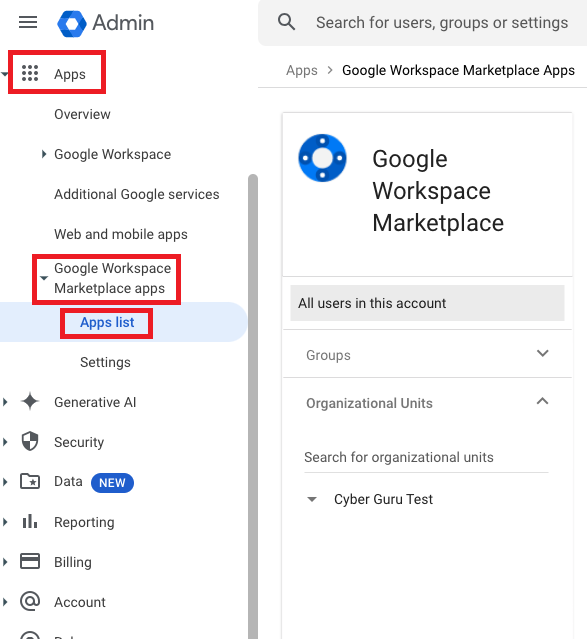Click the Google Admin logo
Image resolution: width=587 pixels, height=639 pixels.
pyautogui.click(x=72, y=23)
